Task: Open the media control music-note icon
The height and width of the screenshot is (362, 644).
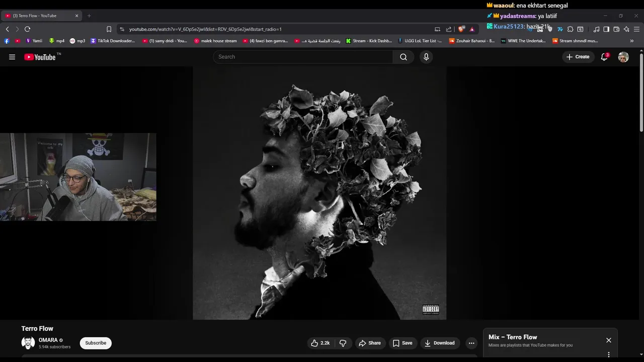Action: pos(596,29)
